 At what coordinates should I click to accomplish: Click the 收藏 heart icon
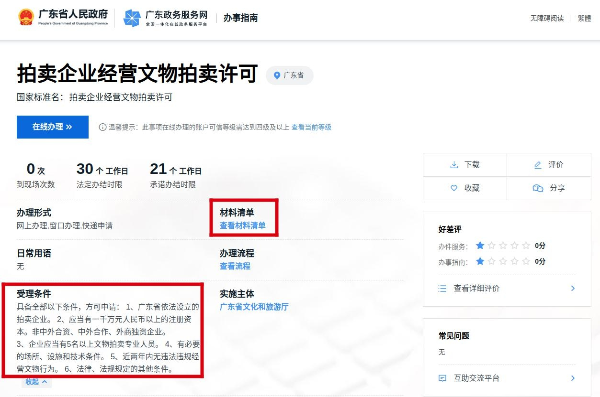click(x=454, y=188)
